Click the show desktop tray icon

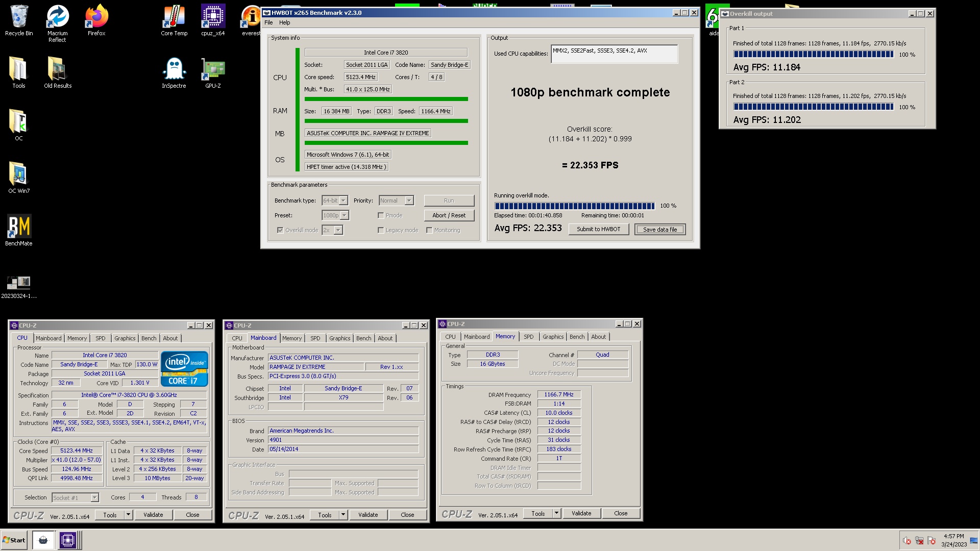coord(974,541)
